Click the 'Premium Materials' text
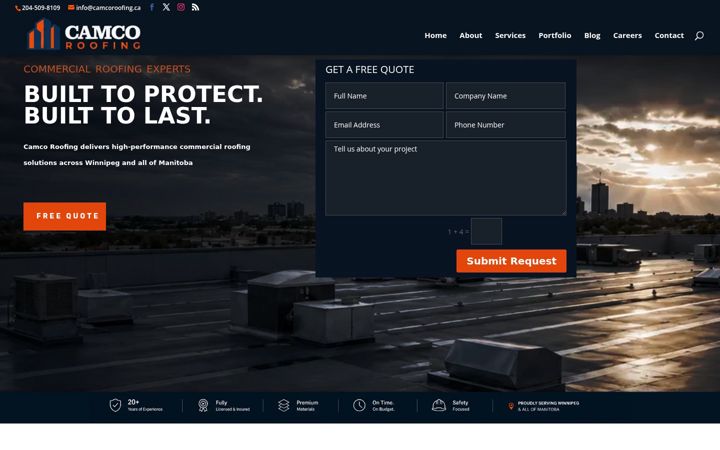Screen dimensions: 720x450 pyautogui.click(x=307, y=405)
